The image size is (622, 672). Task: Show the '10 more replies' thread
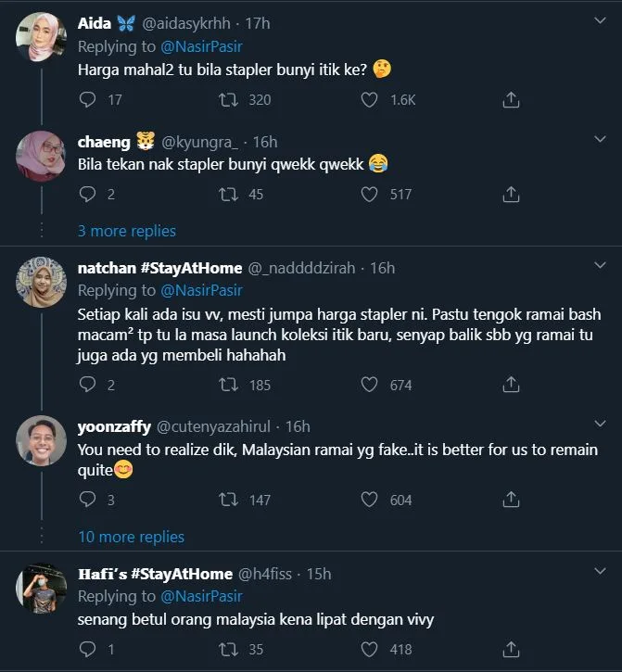[x=131, y=537]
